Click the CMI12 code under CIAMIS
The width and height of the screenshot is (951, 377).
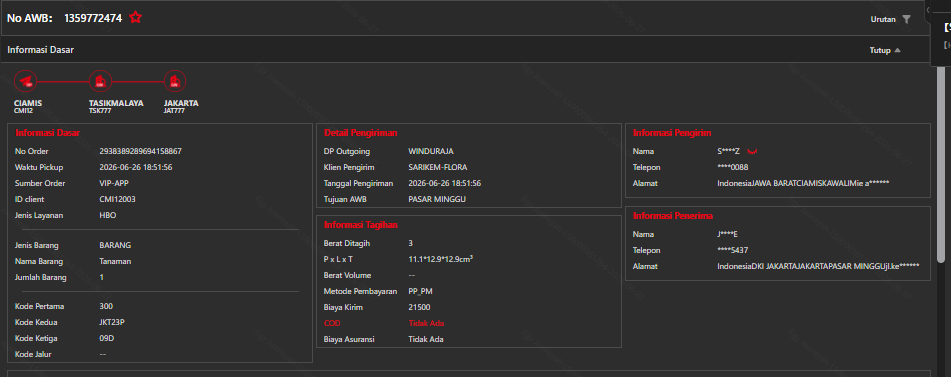pyautogui.click(x=22, y=111)
